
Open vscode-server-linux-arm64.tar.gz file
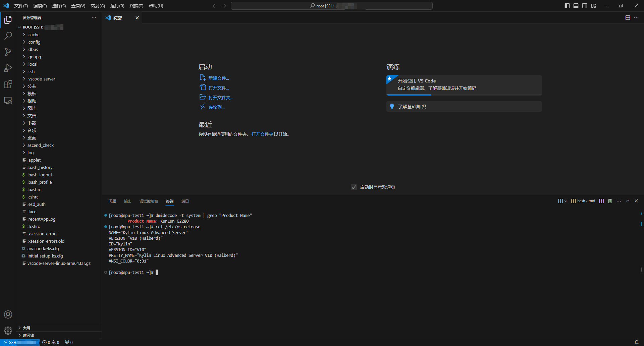59,263
